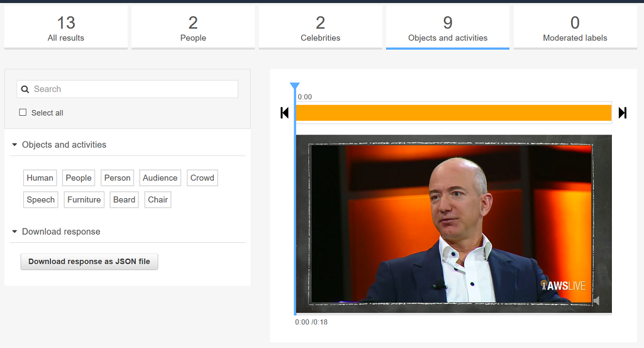Tick the Select all checkbox
Viewport: 644px width, 348px height.
[23, 112]
